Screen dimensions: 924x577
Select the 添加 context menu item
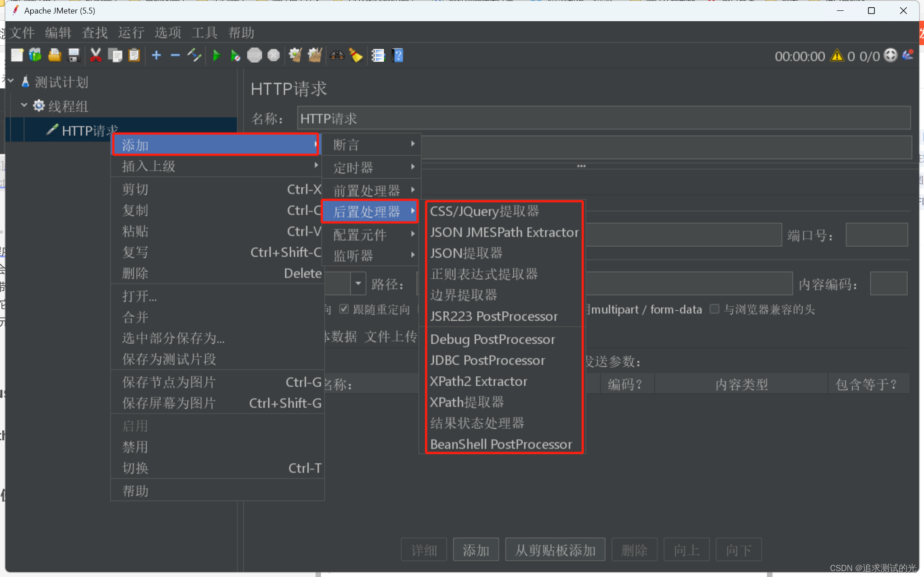tap(216, 145)
